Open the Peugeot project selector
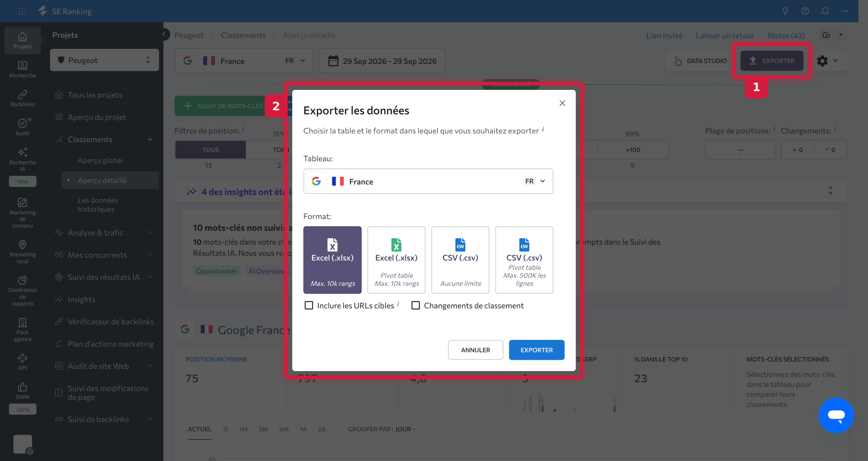The image size is (868, 461). coord(104,60)
